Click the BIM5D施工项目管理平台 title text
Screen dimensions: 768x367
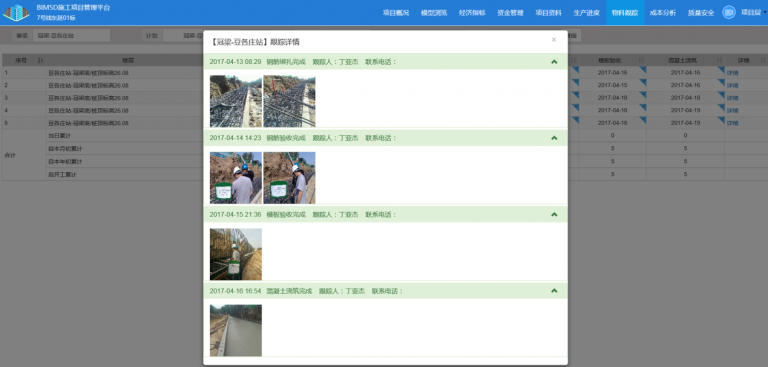73,7
